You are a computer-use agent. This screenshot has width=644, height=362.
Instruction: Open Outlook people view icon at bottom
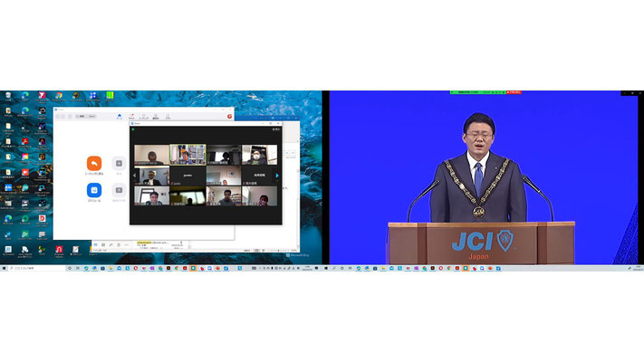(x=111, y=245)
